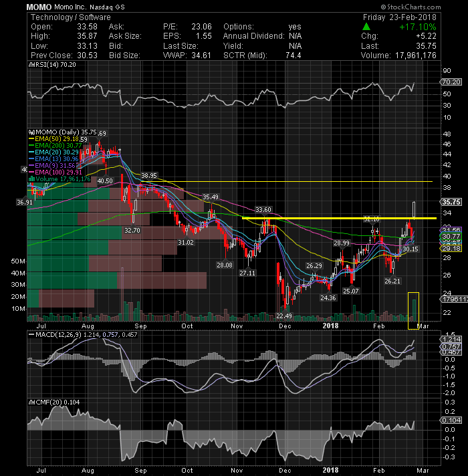Click the copyright symbol before StockCharts.com
The image size is (468, 476).
tap(383, 7)
